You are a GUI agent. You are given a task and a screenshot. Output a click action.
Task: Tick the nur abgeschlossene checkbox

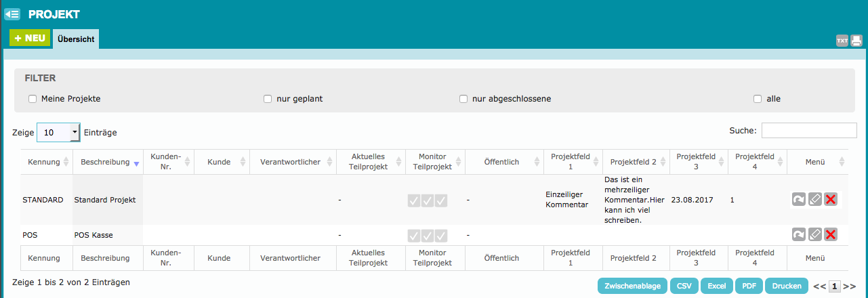[x=463, y=99]
